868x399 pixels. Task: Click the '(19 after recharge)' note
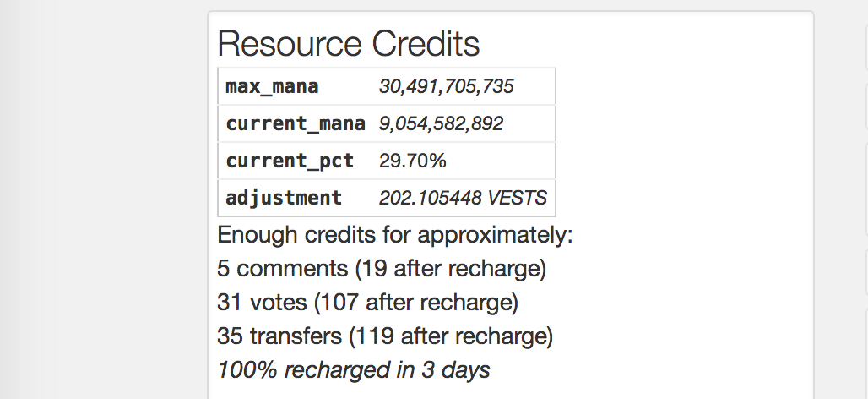[x=450, y=269]
